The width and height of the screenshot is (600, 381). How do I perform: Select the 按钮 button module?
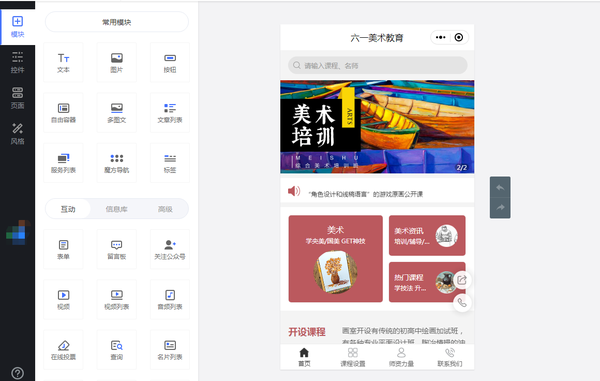point(170,63)
